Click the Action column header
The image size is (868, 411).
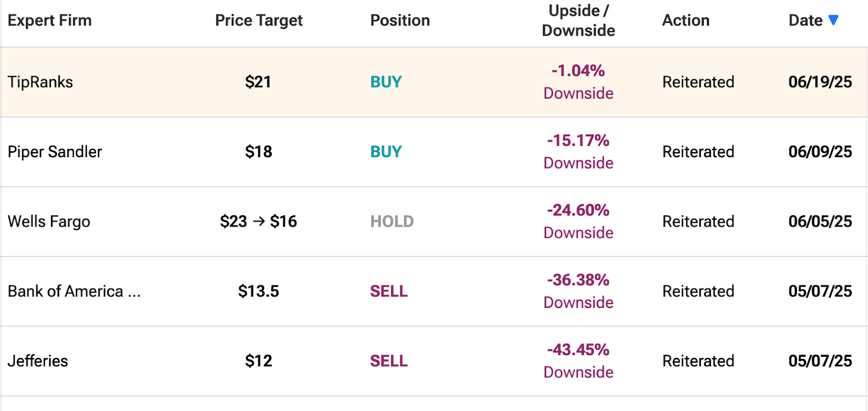coord(686,21)
